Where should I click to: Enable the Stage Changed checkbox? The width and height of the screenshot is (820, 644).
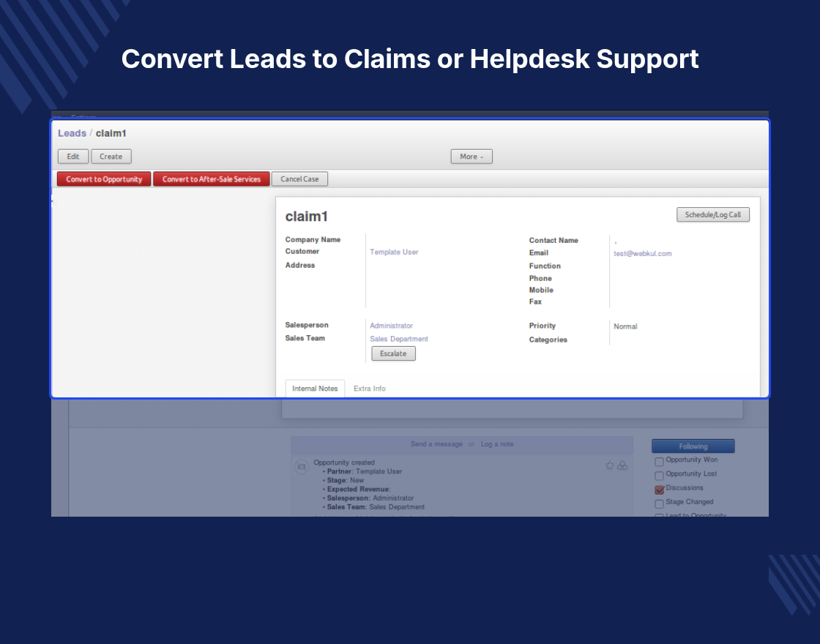[660, 504]
